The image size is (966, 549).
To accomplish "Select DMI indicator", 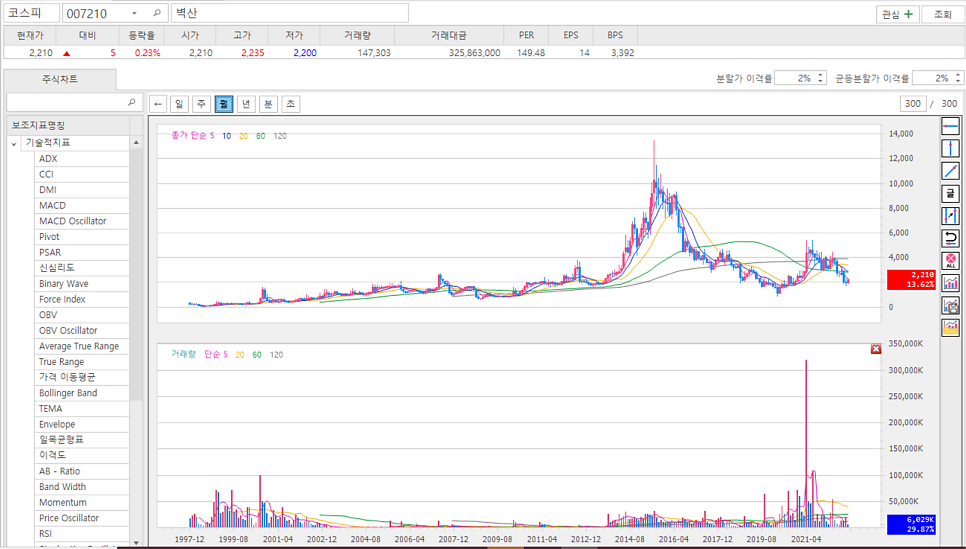I will coord(82,190).
